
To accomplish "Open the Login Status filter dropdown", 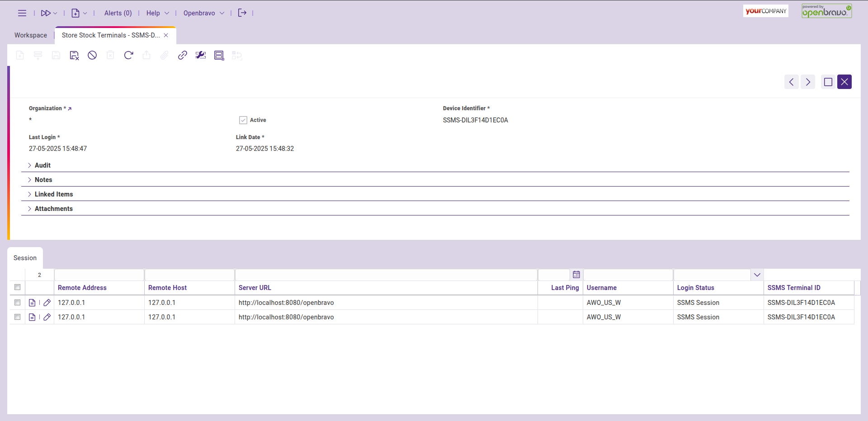I will [757, 275].
